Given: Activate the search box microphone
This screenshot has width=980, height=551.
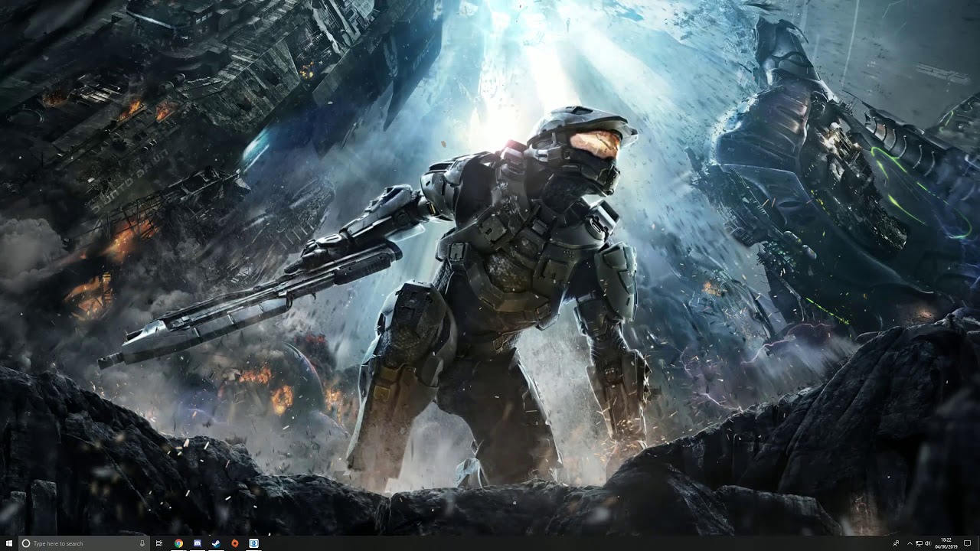Looking at the screenshot, I should tap(142, 543).
